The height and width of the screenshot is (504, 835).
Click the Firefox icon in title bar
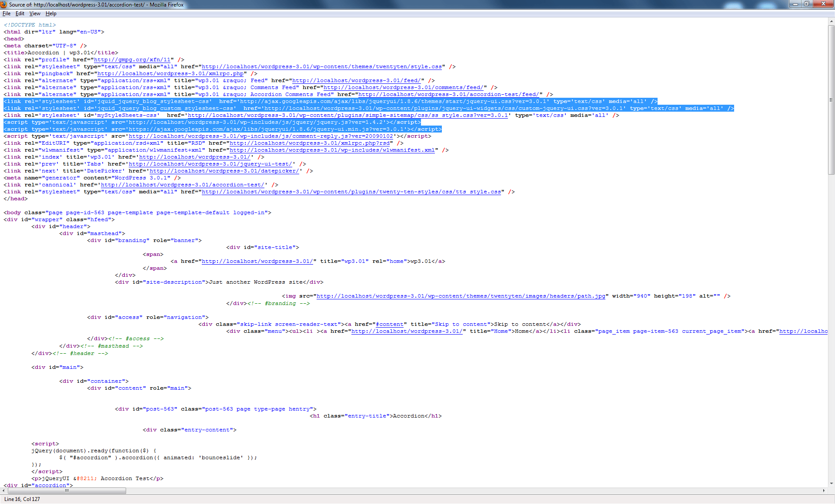(4, 4)
